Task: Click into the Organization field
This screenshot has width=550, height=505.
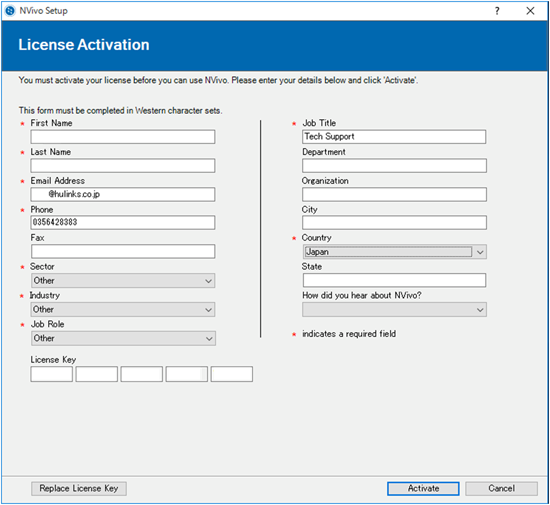Action: (x=394, y=194)
